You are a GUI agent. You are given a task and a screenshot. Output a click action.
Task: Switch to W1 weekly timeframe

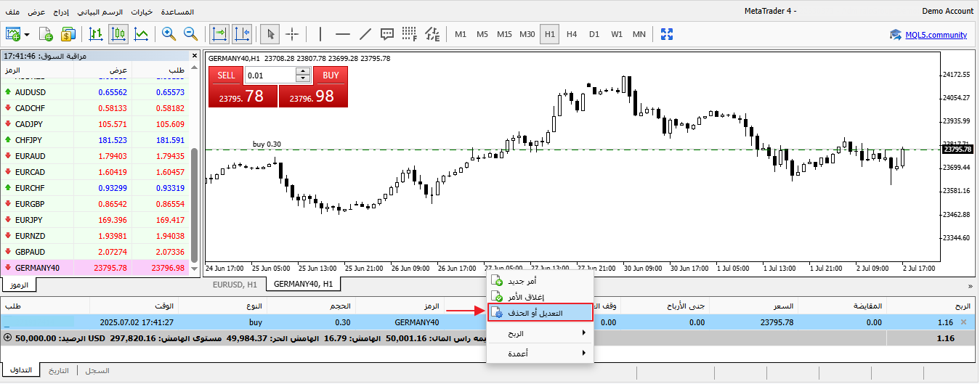(617, 34)
